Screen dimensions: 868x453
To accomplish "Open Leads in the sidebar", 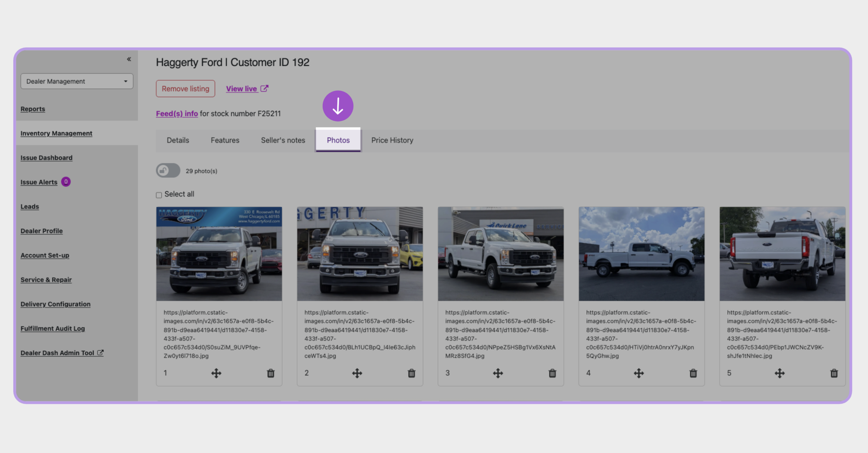I will pyautogui.click(x=30, y=207).
